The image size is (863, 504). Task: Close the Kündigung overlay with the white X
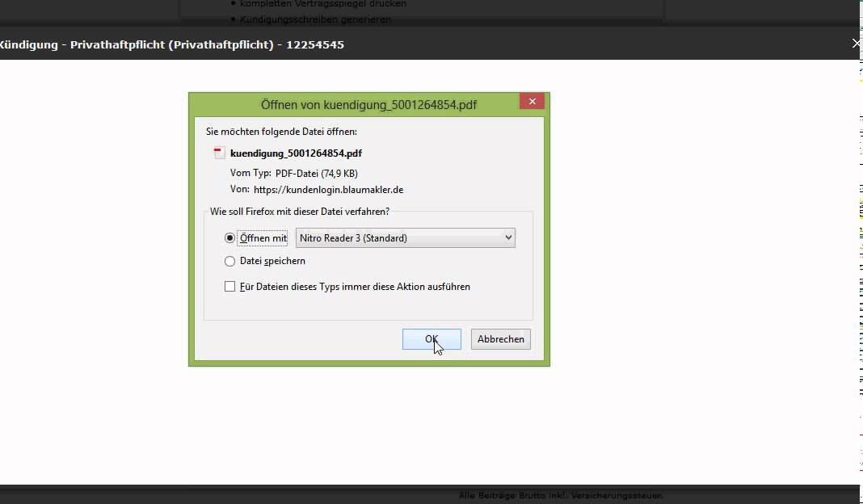[856, 44]
